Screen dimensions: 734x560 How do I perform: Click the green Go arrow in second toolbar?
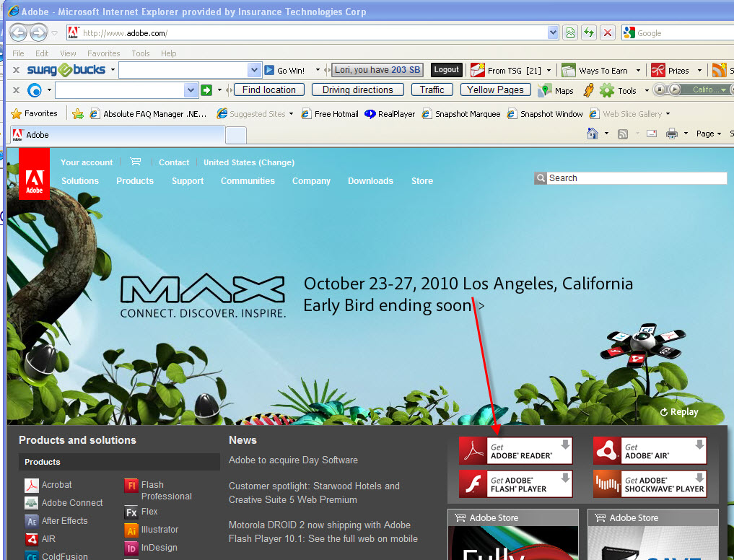[206, 90]
